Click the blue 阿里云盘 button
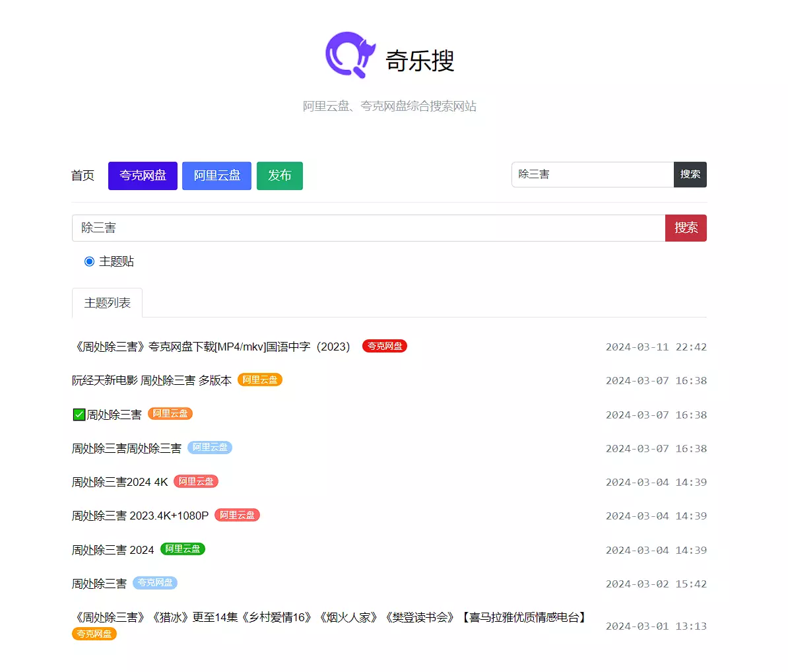Image resolution: width=788 pixels, height=672 pixels. [216, 176]
